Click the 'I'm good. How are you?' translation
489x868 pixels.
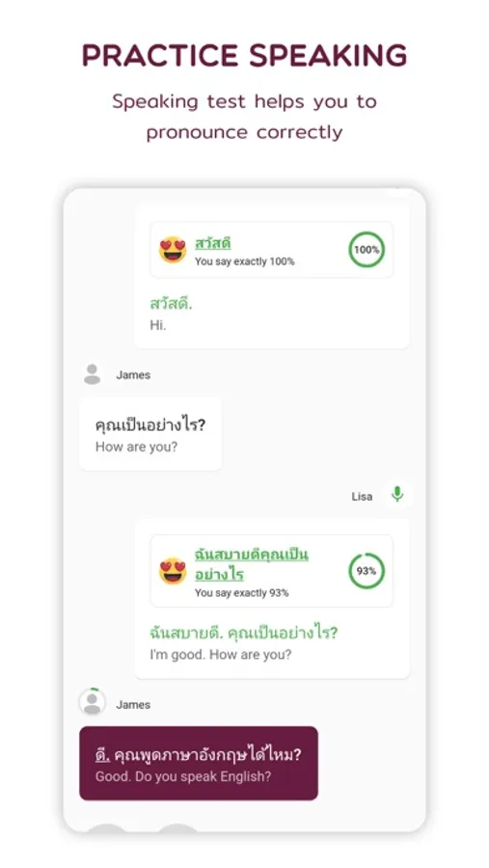pos(221,655)
